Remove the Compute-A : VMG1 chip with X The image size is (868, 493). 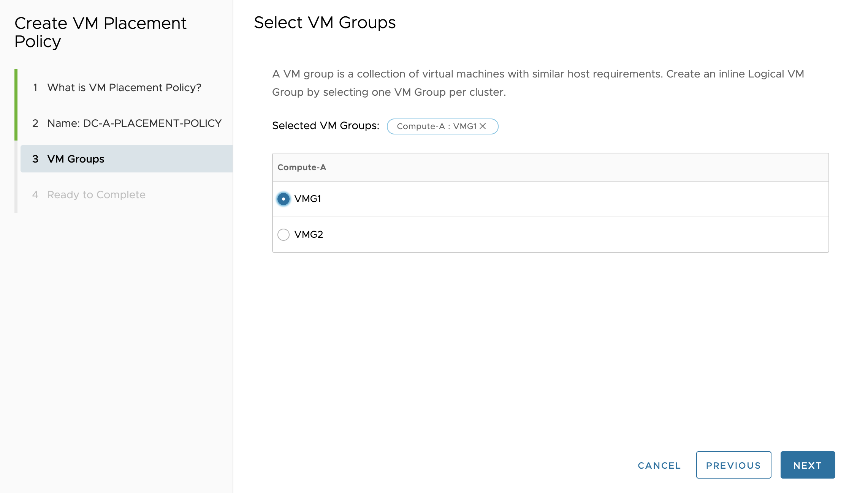[483, 126]
